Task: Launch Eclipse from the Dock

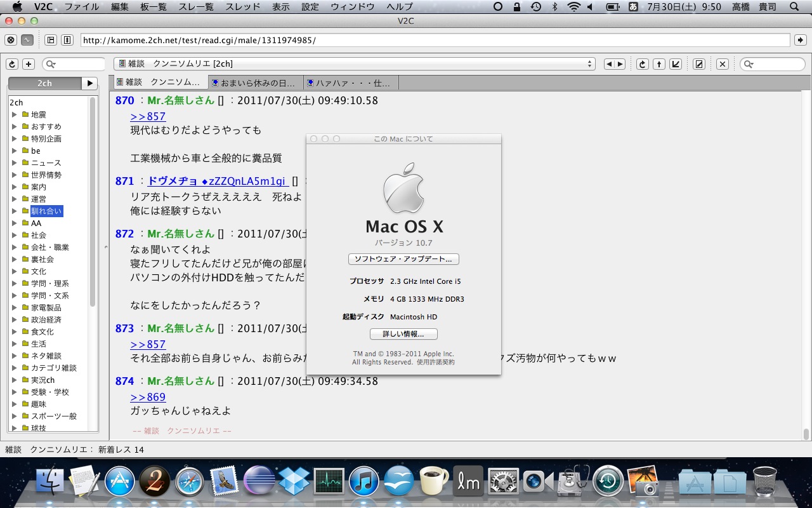Action: click(259, 482)
